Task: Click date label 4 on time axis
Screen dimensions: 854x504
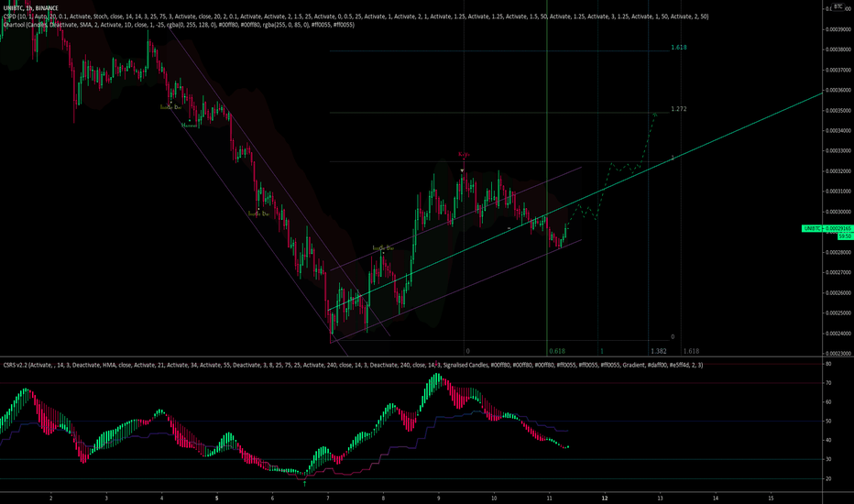Action: (162, 498)
